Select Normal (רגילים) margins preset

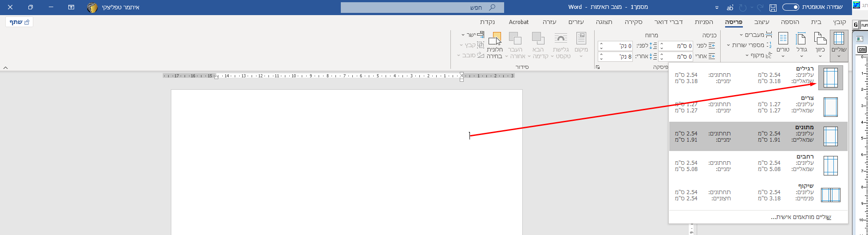click(758, 77)
